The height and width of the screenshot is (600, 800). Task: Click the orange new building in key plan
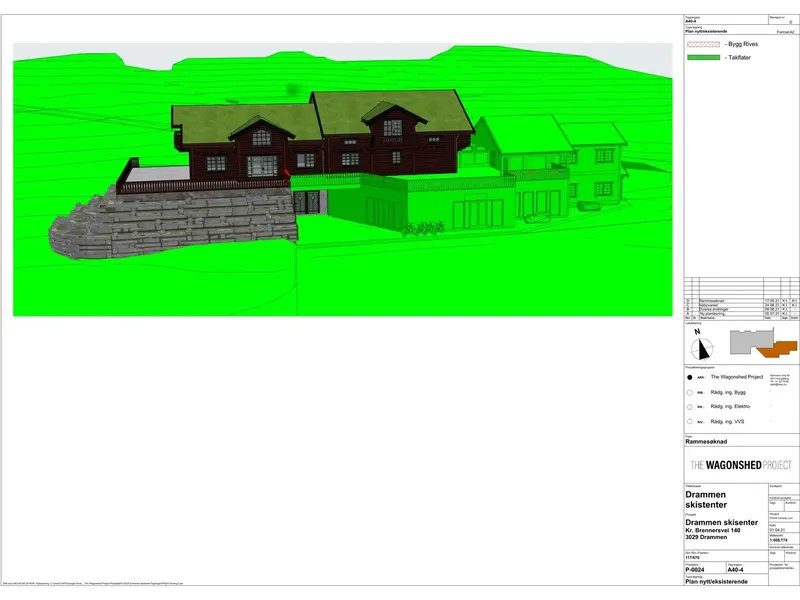coord(777,349)
